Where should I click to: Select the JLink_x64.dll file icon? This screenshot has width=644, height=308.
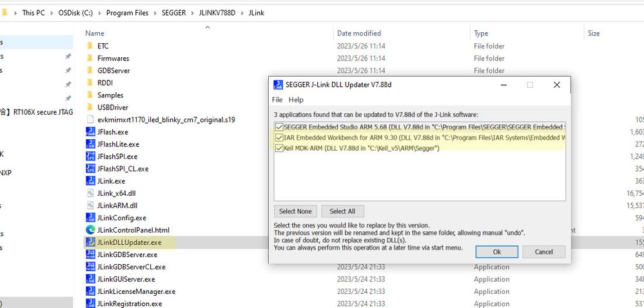(x=90, y=193)
